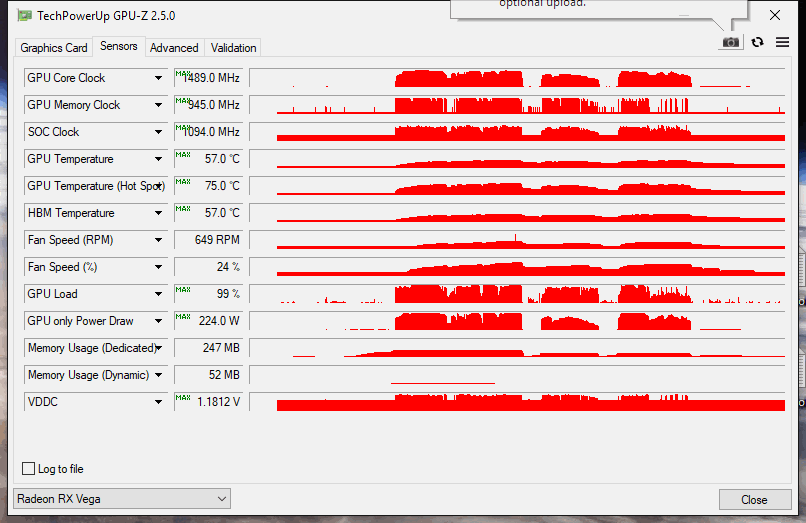Expand the SOC Clock dropdown arrow
Screen dimensions: 806x523
click(x=158, y=132)
